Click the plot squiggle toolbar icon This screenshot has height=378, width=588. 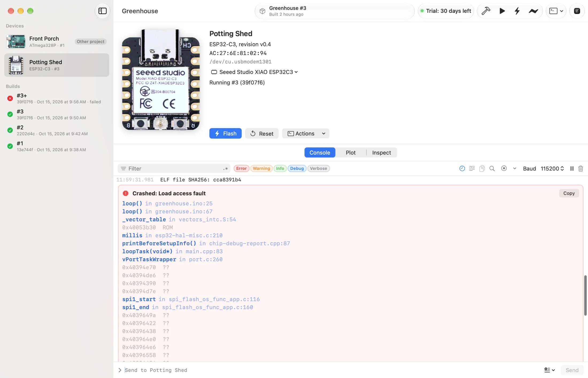pos(533,11)
